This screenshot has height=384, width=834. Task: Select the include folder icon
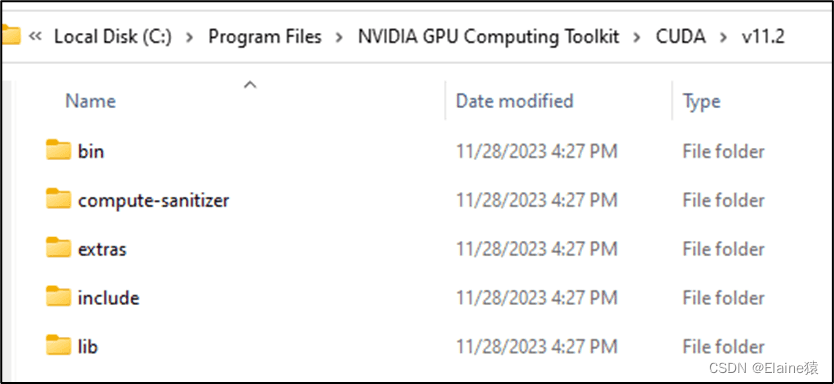(59, 297)
